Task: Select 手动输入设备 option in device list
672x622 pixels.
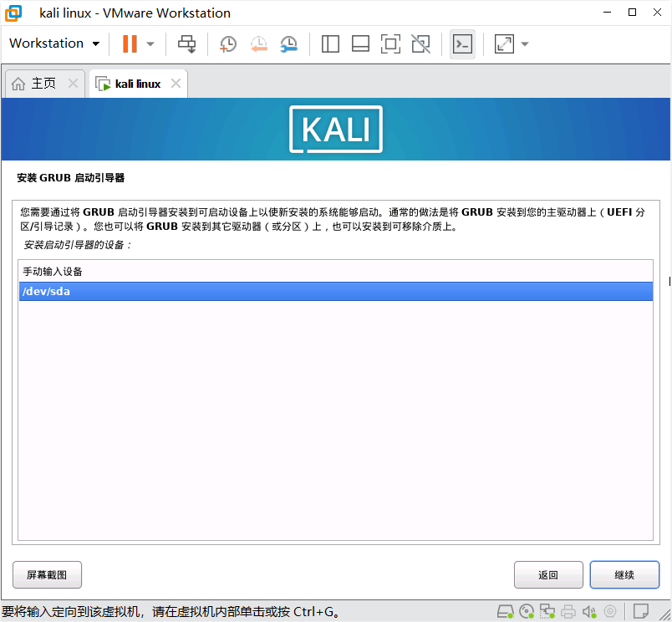Action: [335, 272]
